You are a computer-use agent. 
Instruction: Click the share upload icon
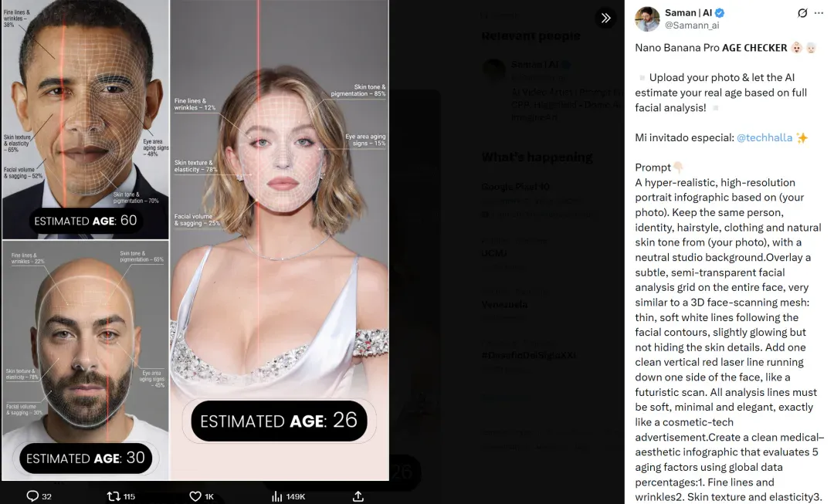[358, 496]
